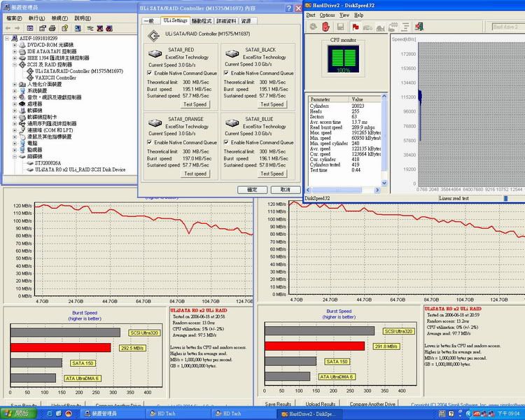Click the update driver icon in Device Manager

[90, 29]
